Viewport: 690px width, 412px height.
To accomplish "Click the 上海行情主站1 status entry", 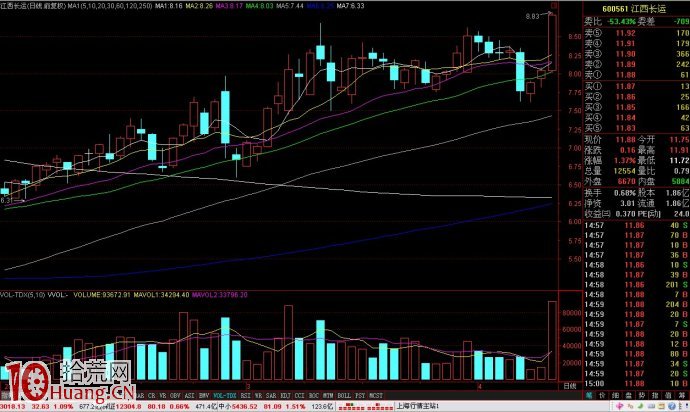I will [418, 406].
